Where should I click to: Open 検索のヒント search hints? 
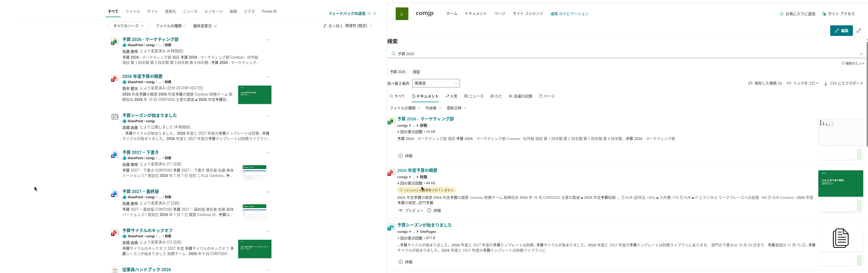pyautogui.click(x=853, y=63)
